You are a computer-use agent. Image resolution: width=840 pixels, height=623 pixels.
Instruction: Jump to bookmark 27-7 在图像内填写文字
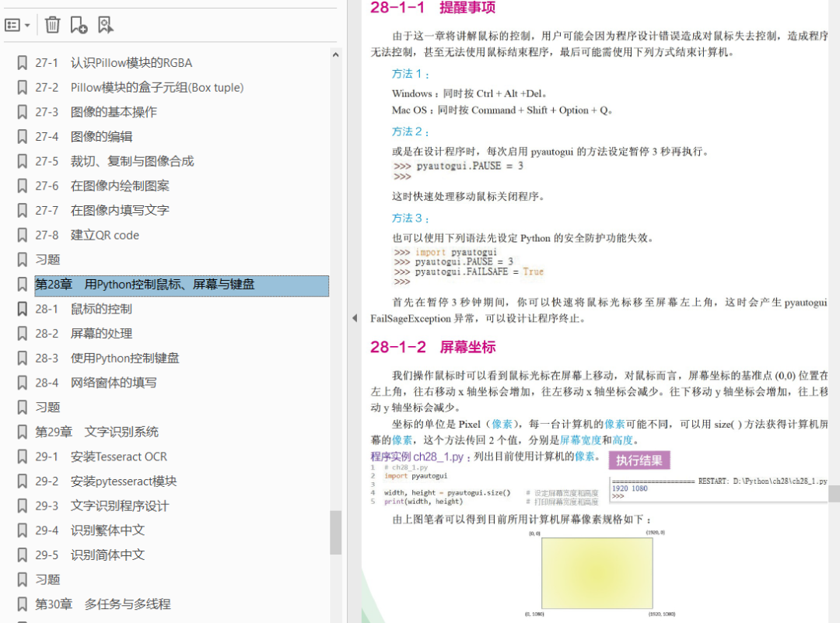103,211
